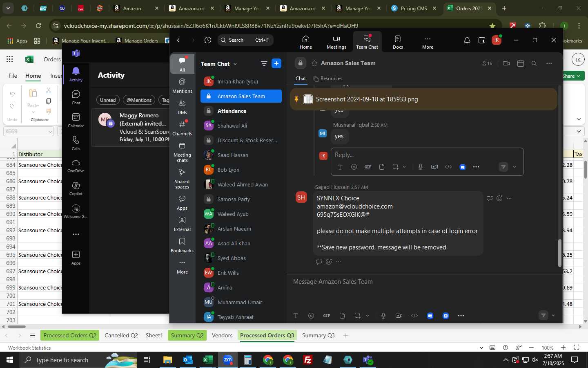Switch to the Resources tab
This screenshot has width=588, height=368.
328,79
